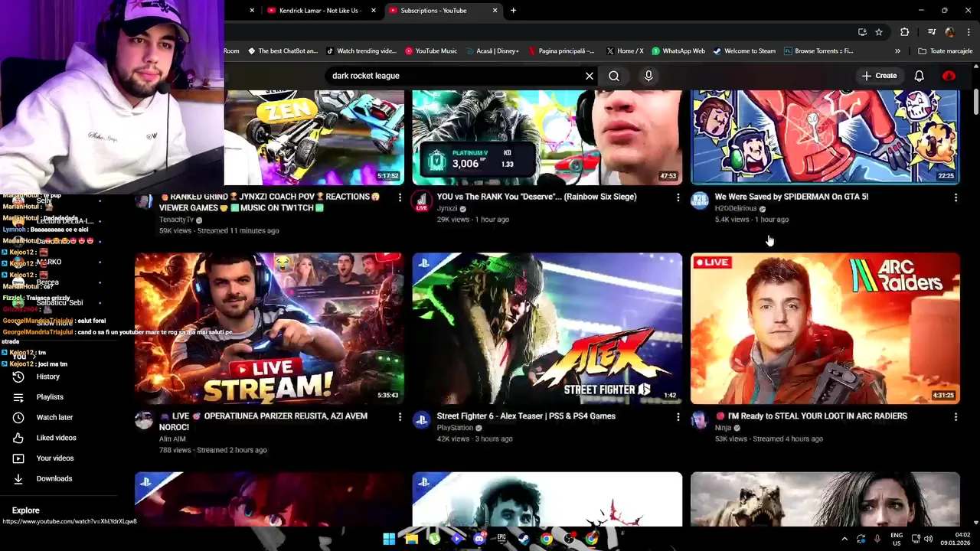Open the Chrome profile avatar
The height and width of the screenshot is (551, 980).
(950, 32)
